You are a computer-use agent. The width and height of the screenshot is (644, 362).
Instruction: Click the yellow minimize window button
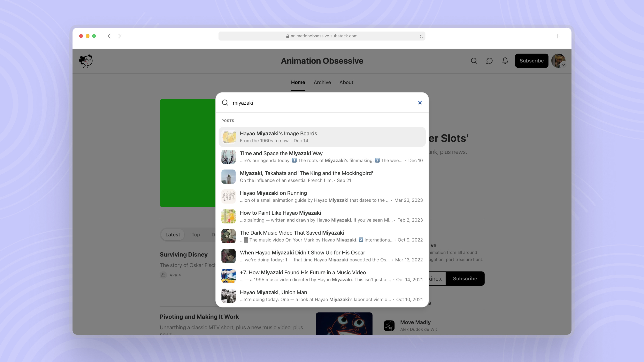tap(88, 36)
